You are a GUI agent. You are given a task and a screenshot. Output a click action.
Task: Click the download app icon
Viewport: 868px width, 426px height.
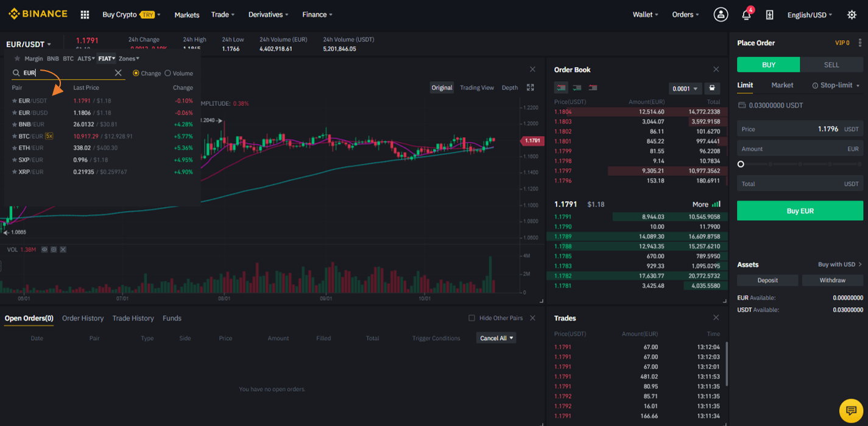click(769, 15)
